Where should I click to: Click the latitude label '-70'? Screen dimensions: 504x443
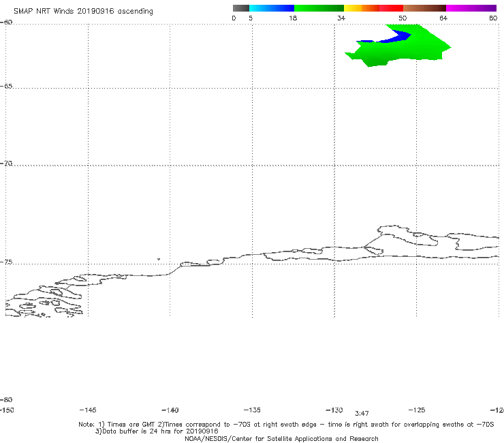(6, 164)
